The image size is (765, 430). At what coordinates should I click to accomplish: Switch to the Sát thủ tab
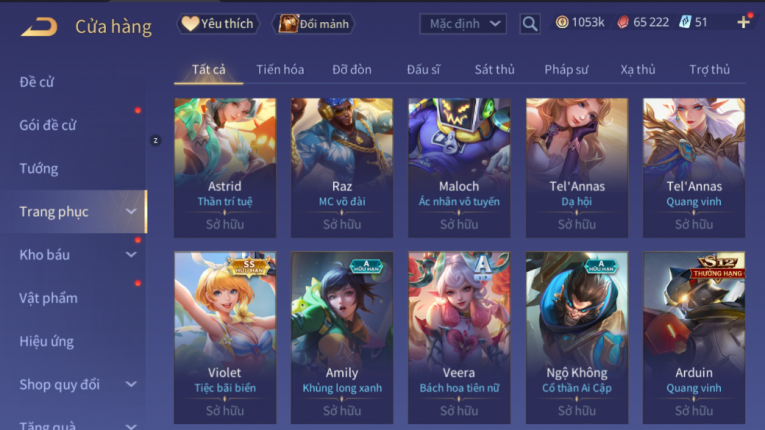495,70
